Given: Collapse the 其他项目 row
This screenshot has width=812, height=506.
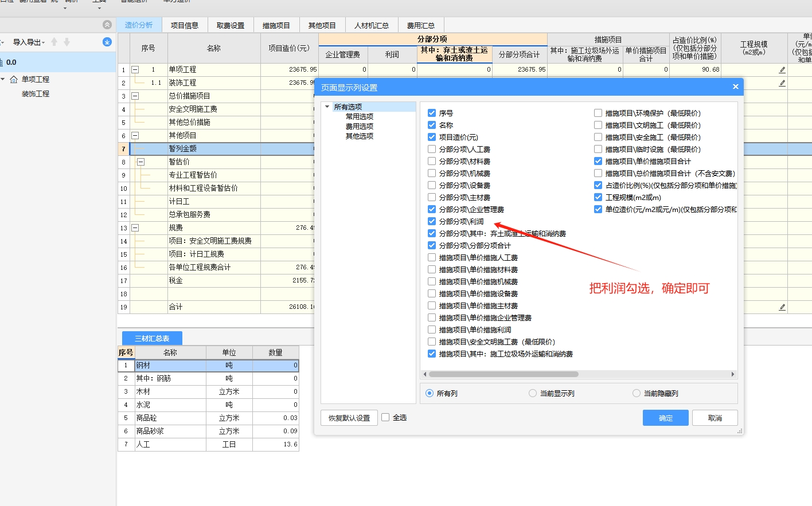Looking at the screenshot, I should click(135, 136).
